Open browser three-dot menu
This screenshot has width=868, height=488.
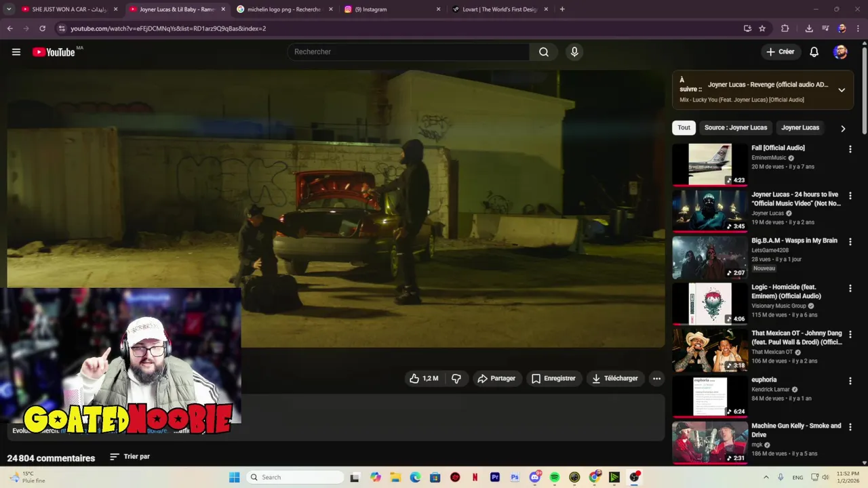pos(859,28)
